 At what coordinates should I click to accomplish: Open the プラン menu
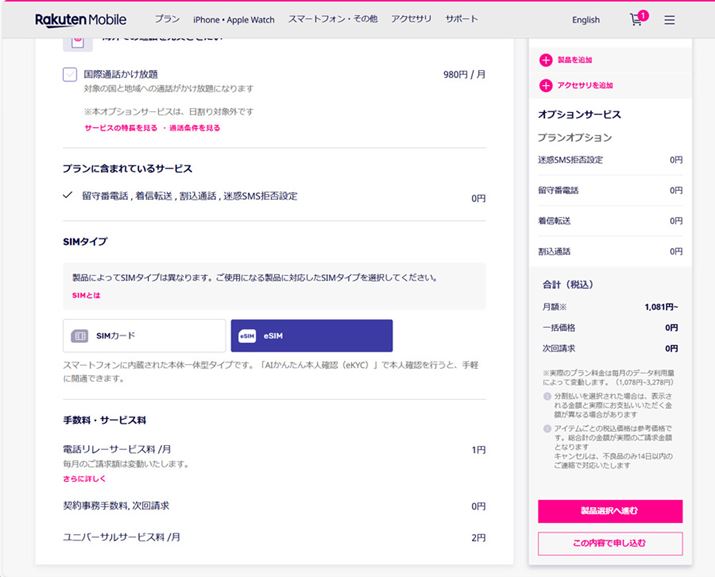click(167, 19)
